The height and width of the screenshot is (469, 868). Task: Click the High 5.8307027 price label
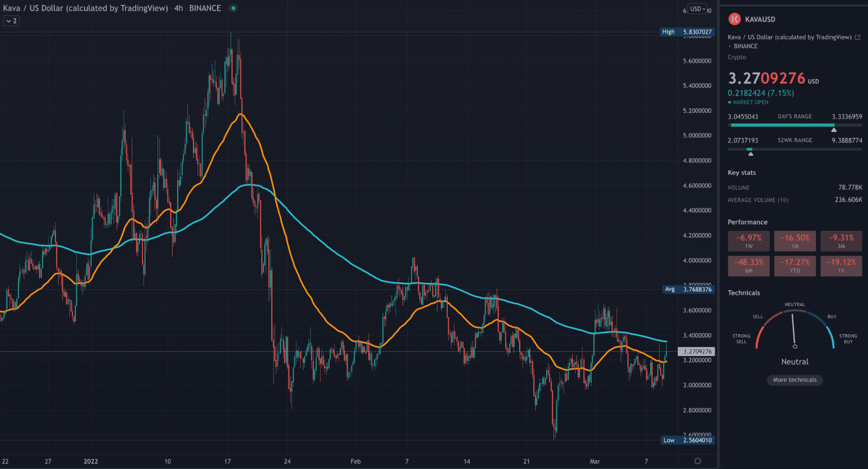pyautogui.click(x=687, y=32)
